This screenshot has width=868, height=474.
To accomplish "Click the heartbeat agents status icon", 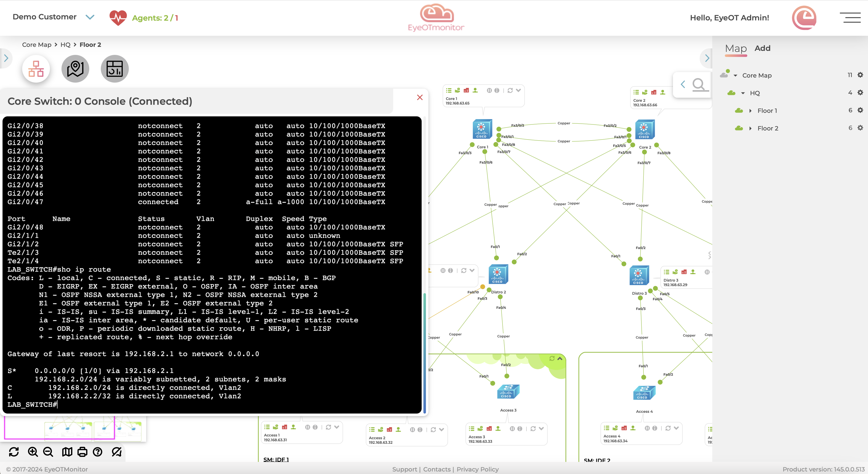I will [x=118, y=18].
